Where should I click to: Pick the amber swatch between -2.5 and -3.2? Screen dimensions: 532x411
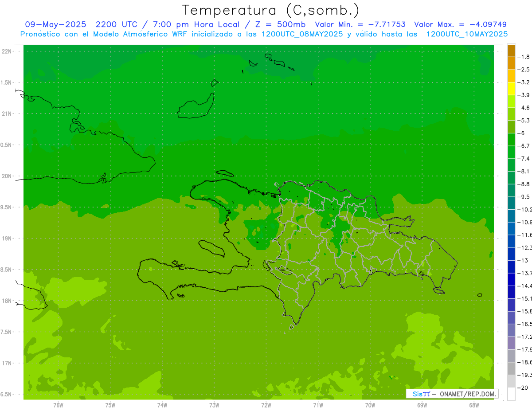(x=511, y=76)
